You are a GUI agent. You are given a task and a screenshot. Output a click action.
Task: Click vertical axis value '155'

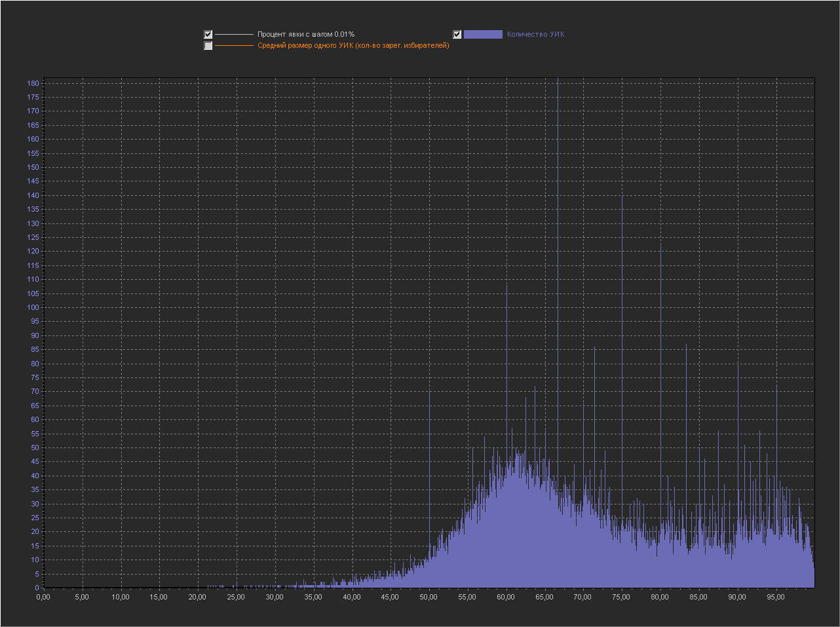click(x=33, y=153)
